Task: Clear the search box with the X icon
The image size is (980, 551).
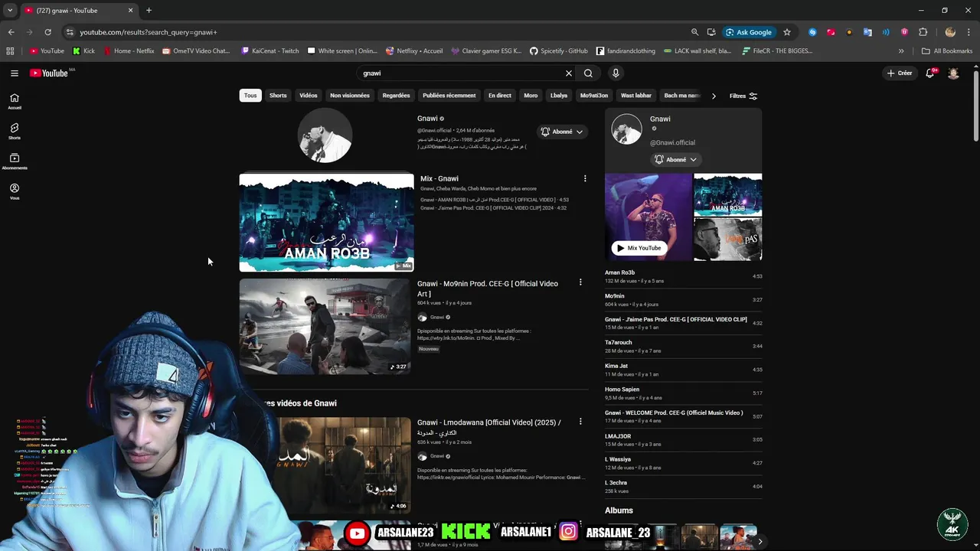Action: tap(569, 73)
